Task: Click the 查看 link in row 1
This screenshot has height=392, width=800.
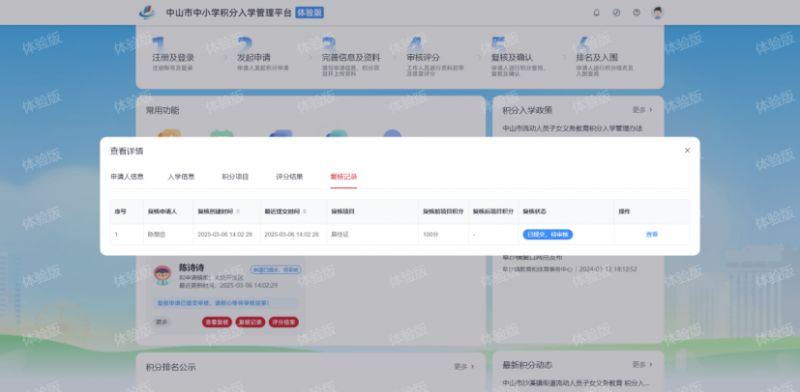Action: (x=652, y=234)
